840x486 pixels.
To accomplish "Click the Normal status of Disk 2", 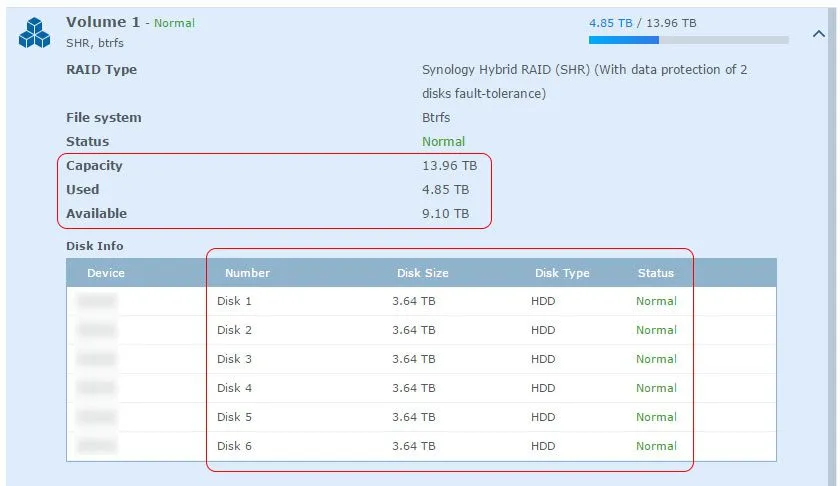I will pyautogui.click(x=656, y=330).
